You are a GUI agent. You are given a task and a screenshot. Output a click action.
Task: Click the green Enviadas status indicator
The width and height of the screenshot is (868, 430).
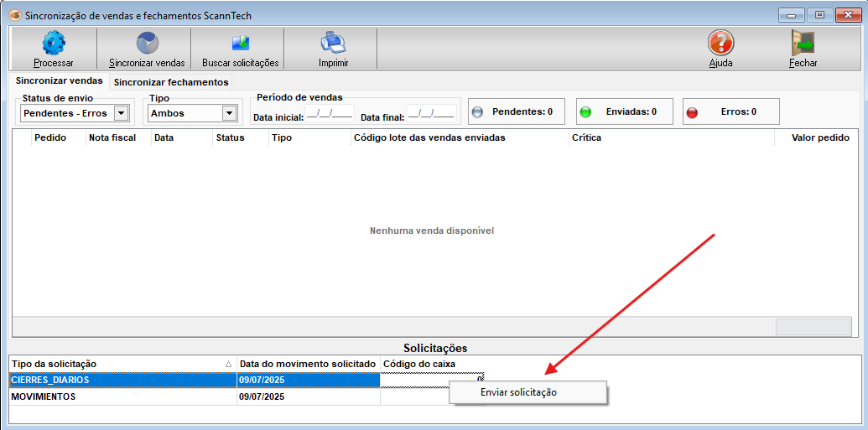pos(586,111)
